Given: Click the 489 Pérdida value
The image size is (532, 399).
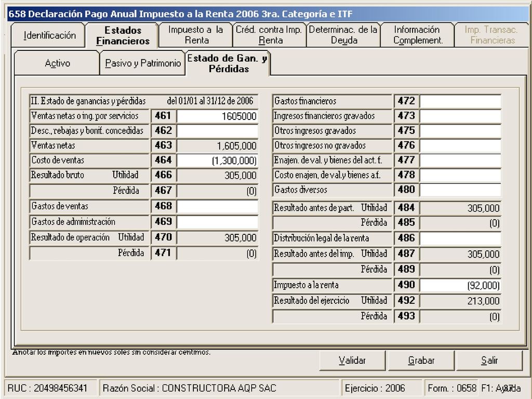Looking at the screenshot, I should pyautogui.click(x=460, y=270).
